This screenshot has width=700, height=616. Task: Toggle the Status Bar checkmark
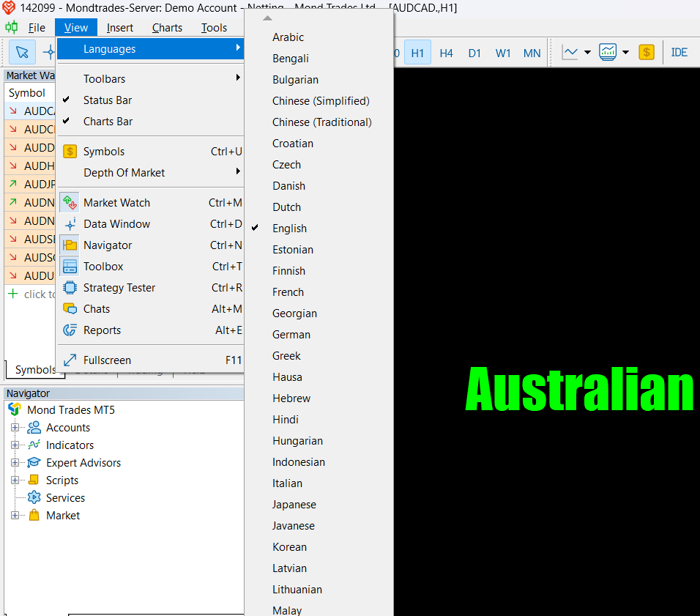pos(108,100)
